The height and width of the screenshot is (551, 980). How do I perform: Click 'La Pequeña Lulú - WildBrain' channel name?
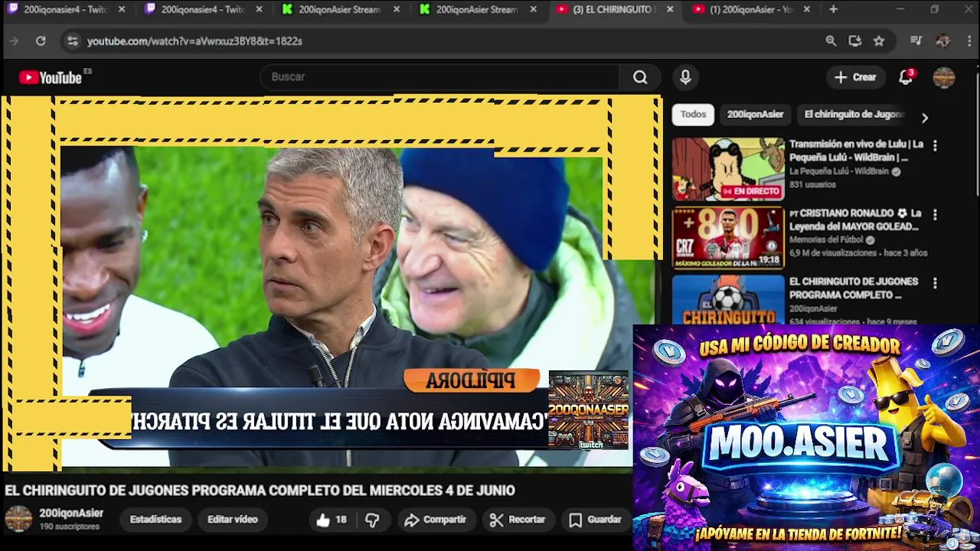[x=839, y=171]
